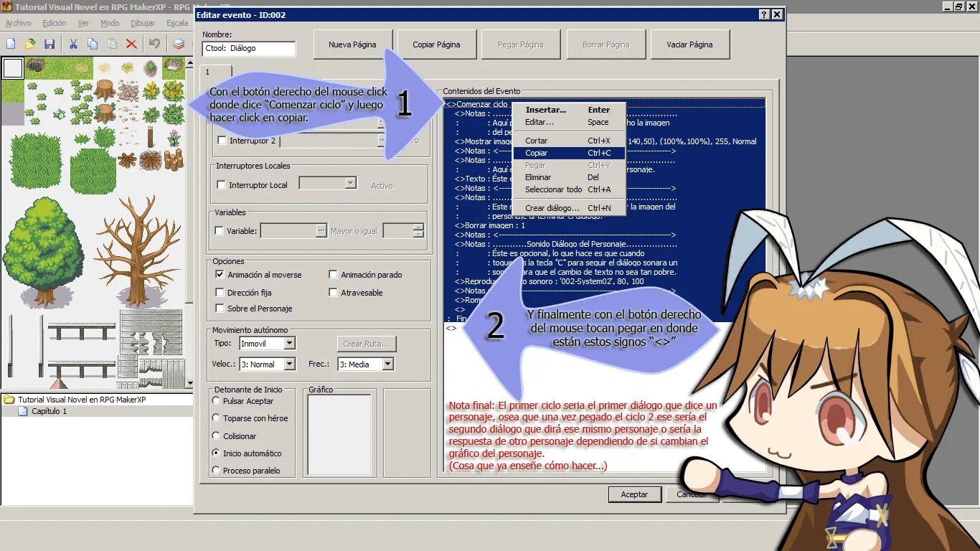Check the Animación parado option

[333, 275]
